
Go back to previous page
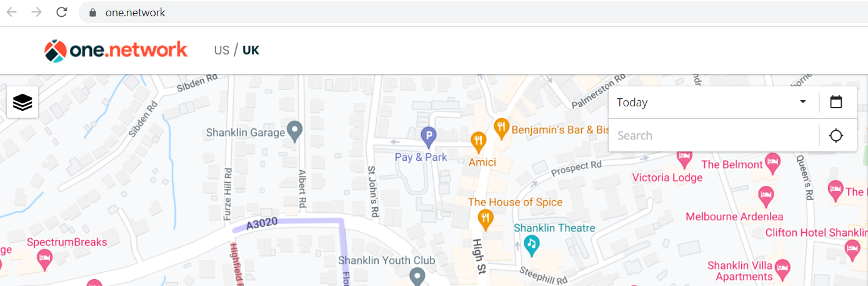(11, 12)
